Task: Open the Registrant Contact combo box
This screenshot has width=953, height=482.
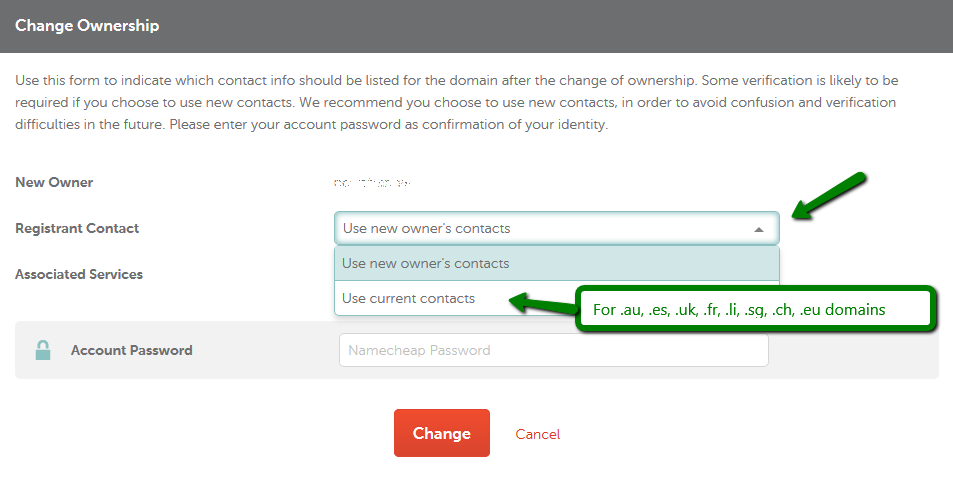Action: (x=557, y=229)
